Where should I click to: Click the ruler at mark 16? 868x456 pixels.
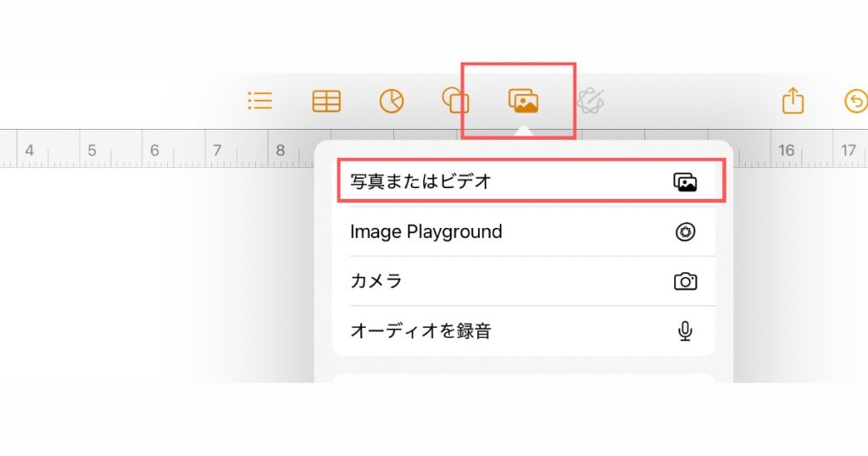tap(786, 151)
